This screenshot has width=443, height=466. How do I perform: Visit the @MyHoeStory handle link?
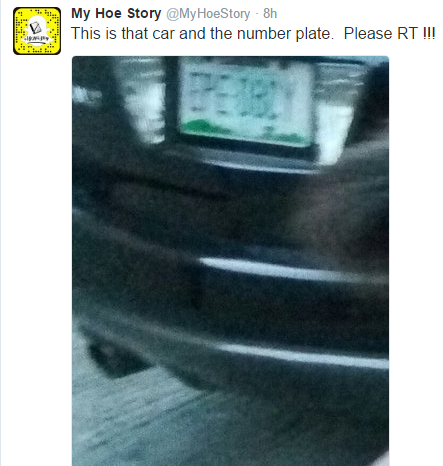click(208, 14)
